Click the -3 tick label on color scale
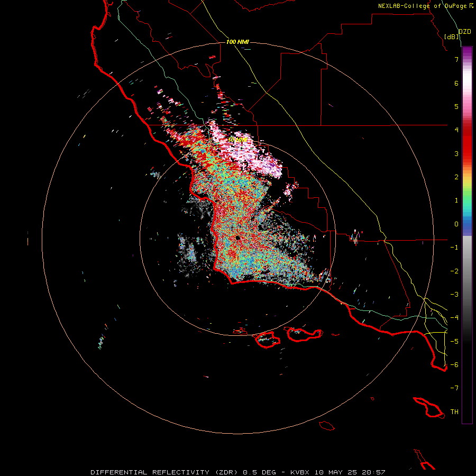This screenshot has height=476, width=476. [x=454, y=295]
